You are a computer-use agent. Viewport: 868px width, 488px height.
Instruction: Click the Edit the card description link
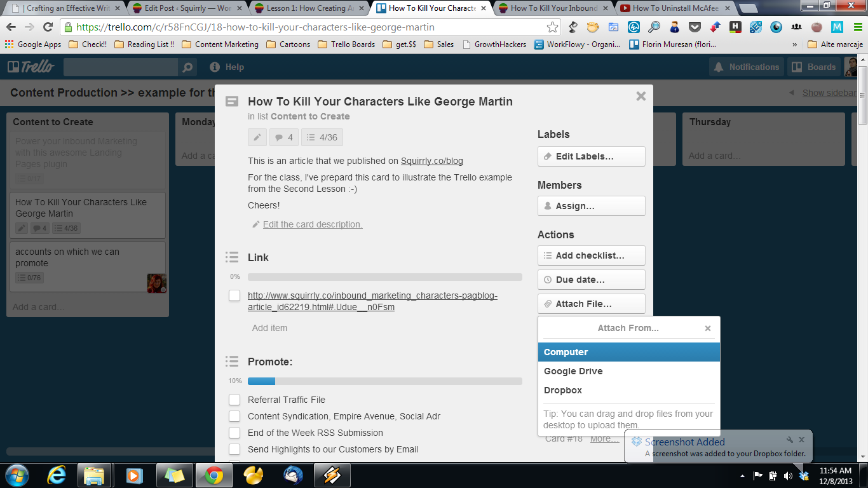point(312,224)
